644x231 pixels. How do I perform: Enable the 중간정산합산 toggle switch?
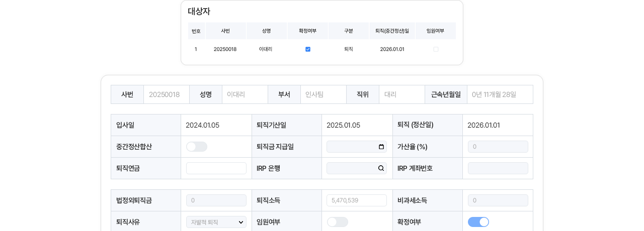click(x=196, y=147)
